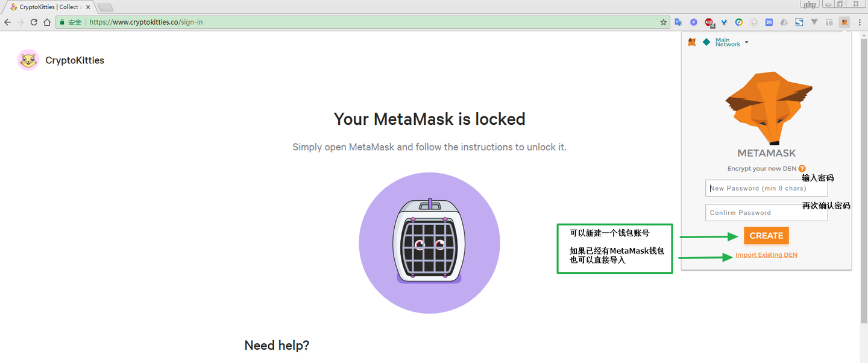
Task: Click the CryptoKitties cat logo
Action: click(28, 60)
